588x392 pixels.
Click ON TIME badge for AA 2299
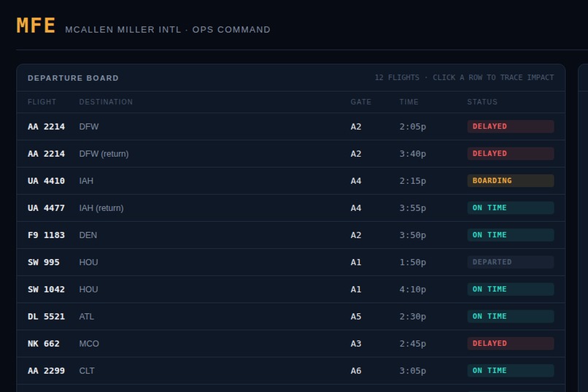(511, 371)
